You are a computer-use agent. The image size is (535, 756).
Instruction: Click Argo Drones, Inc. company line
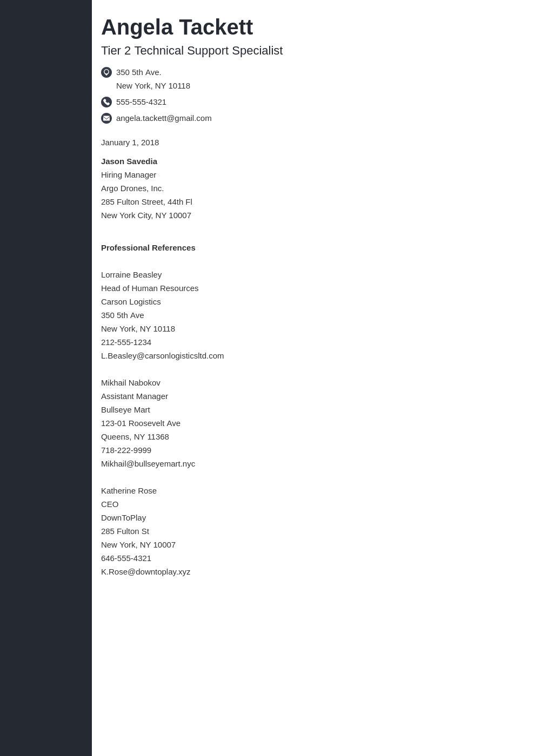click(x=132, y=188)
